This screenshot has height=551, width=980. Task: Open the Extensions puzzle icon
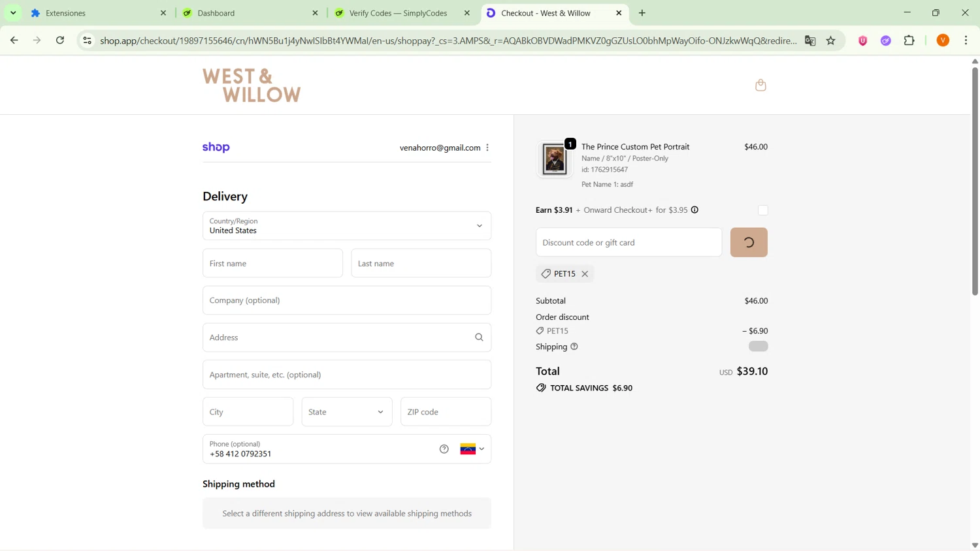click(x=909, y=40)
